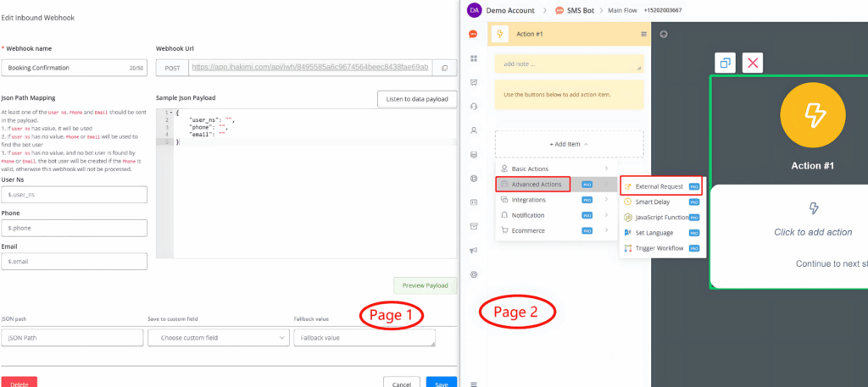Click into the Webhook name field
Screen dimensions: 868x387
pyautogui.click(x=64, y=67)
